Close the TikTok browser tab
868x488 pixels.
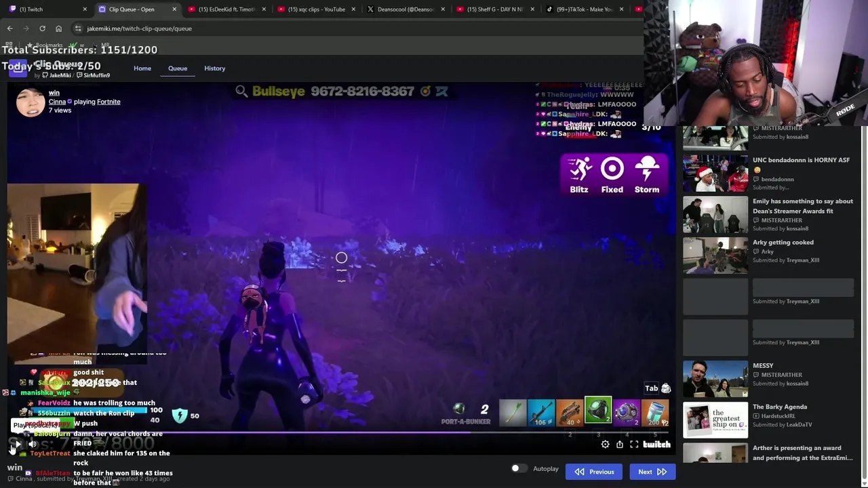(x=621, y=9)
